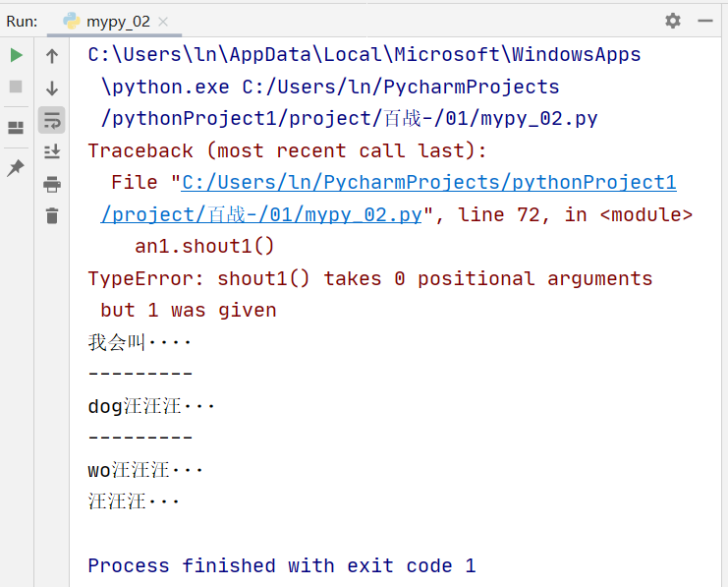Click the Run label in header
The width and height of the screenshot is (728, 587).
coord(22,22)
